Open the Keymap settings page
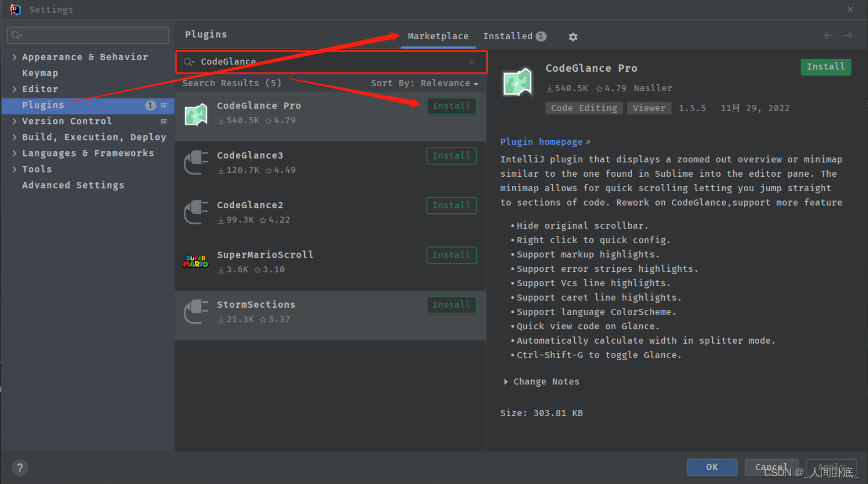Image resolution: width=868 pixels, height=484 pixels. pos(40,73)
